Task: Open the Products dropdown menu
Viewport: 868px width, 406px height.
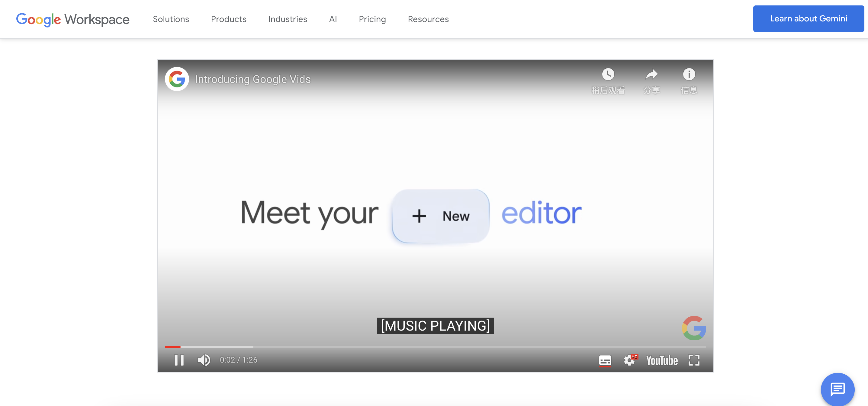Action: coord(228,19)
